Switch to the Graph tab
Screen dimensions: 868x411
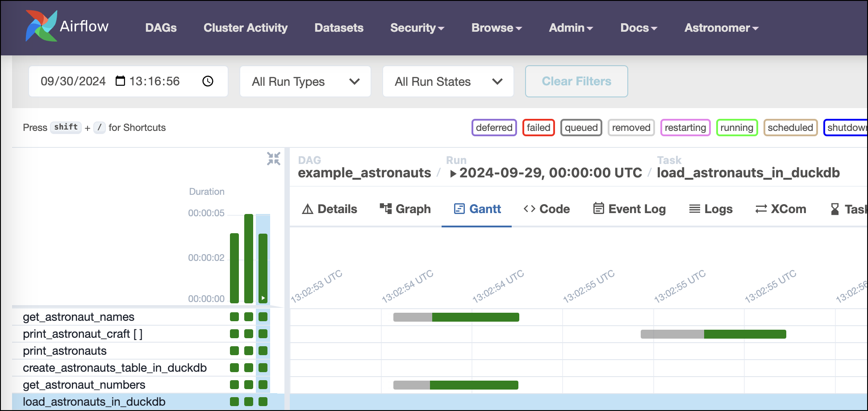point(405,209)
